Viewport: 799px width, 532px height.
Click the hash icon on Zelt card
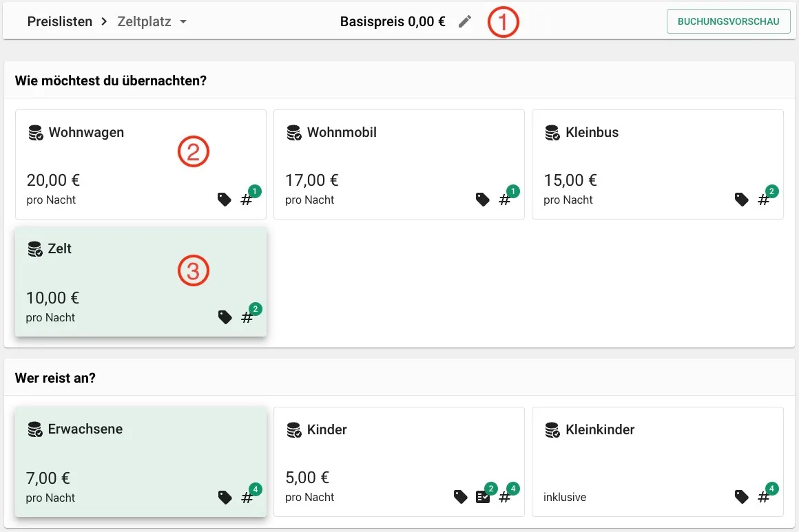(247, 318)
